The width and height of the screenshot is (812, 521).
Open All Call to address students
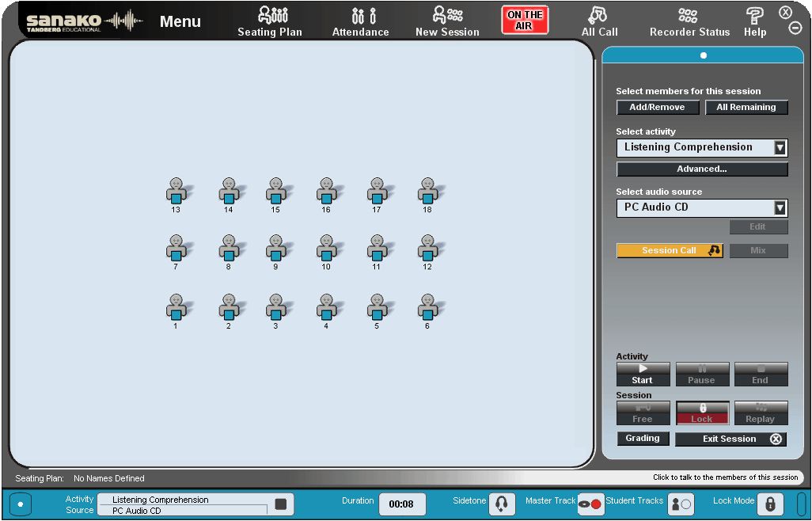click(x=599, y=21)
